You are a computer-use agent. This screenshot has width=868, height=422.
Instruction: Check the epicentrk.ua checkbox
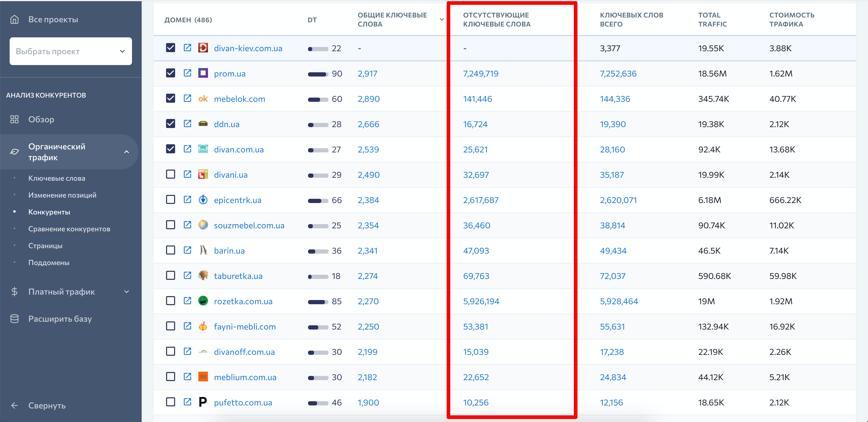[171, 199]
